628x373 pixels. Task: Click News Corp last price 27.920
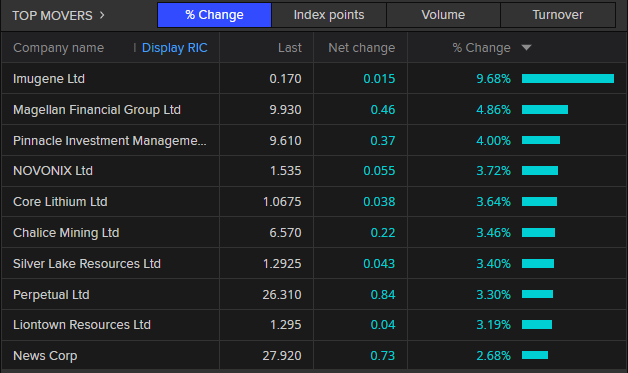coord(282,356)
